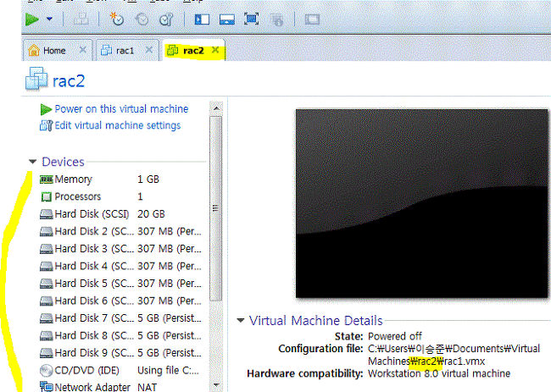Click the Send Ctrl+Alt+Del toolbar icon
Viewport: 551px width, 392px height.
[81, 19]
